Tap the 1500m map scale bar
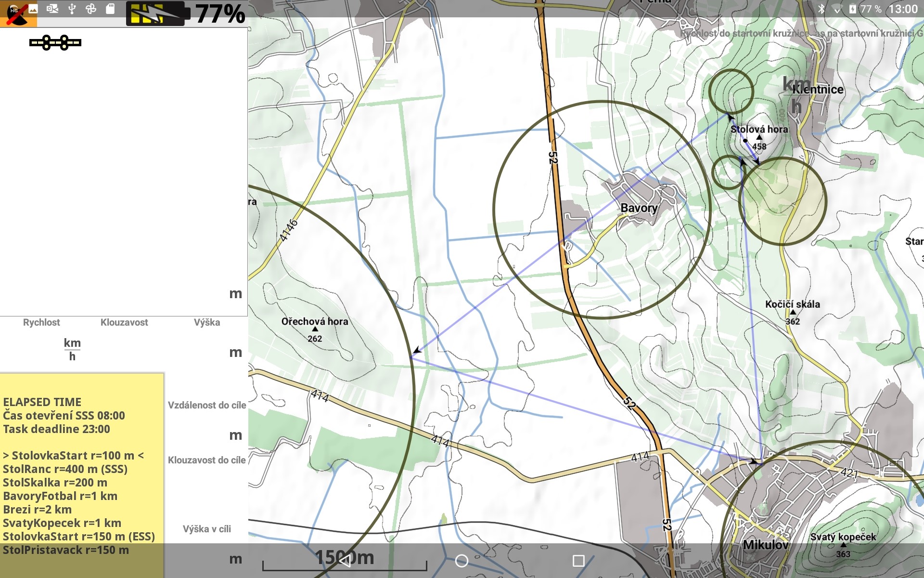The width and height of the screenshot is (924, 578). (x=345, y=561)
